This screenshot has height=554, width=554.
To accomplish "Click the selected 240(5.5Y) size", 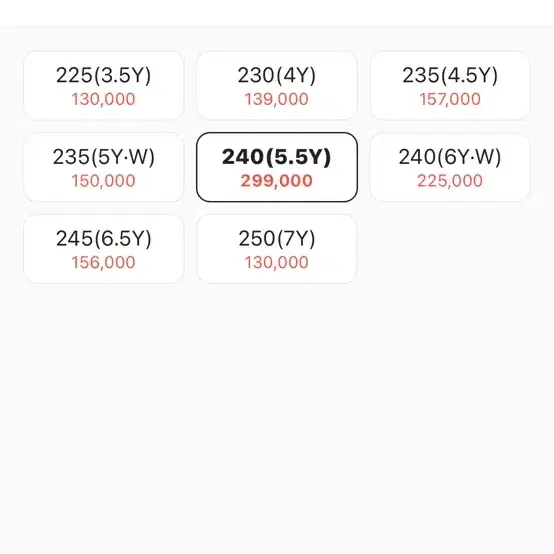I will pyautogui.click(x=277, y=167).
